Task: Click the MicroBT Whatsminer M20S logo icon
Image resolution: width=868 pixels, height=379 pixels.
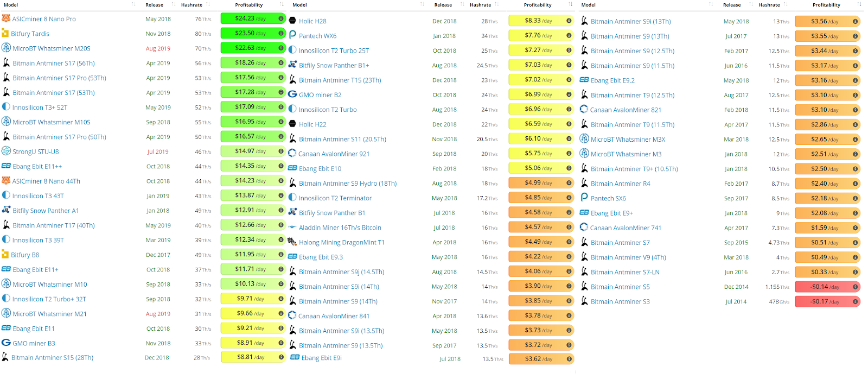Action: [x=6, y=48]
